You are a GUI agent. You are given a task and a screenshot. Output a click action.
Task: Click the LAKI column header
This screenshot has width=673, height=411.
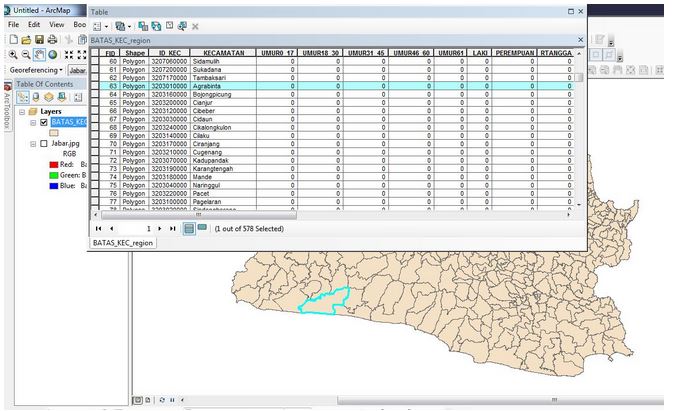pyautogui.click(x=480, y=53)
